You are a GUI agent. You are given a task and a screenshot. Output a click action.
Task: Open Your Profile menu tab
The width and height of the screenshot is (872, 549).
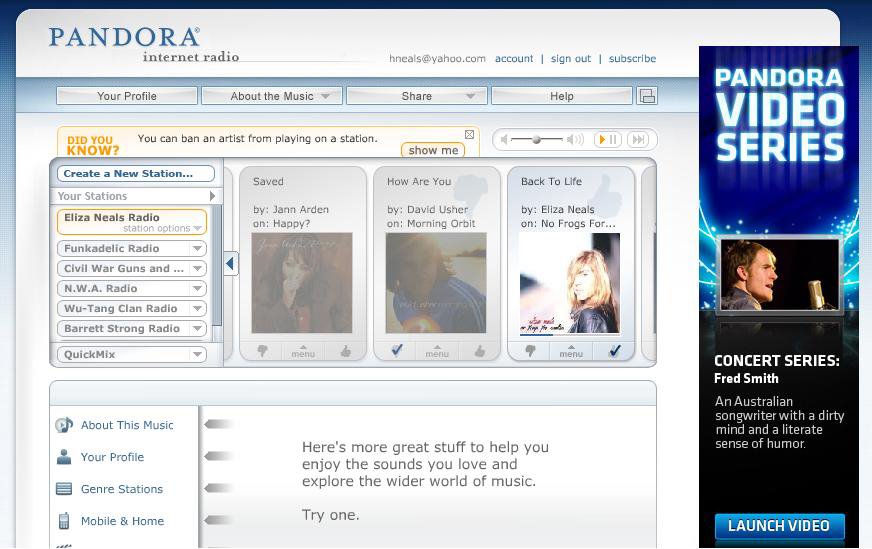coord(127,96)
